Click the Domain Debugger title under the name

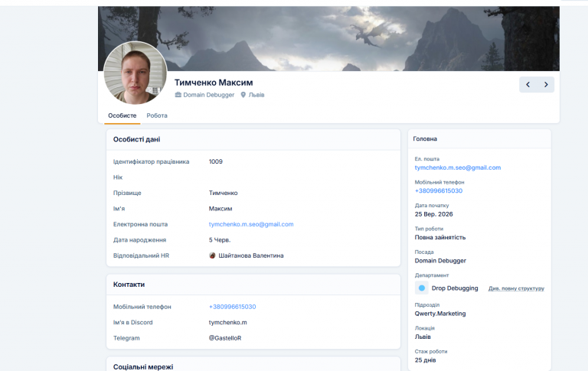click(208, 95)
